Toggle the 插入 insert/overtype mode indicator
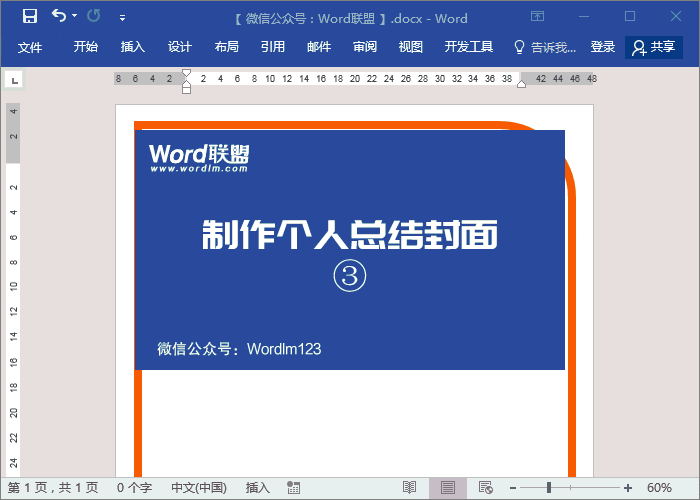The height and width of the screenshot is (500, 700). coord(258,488)
